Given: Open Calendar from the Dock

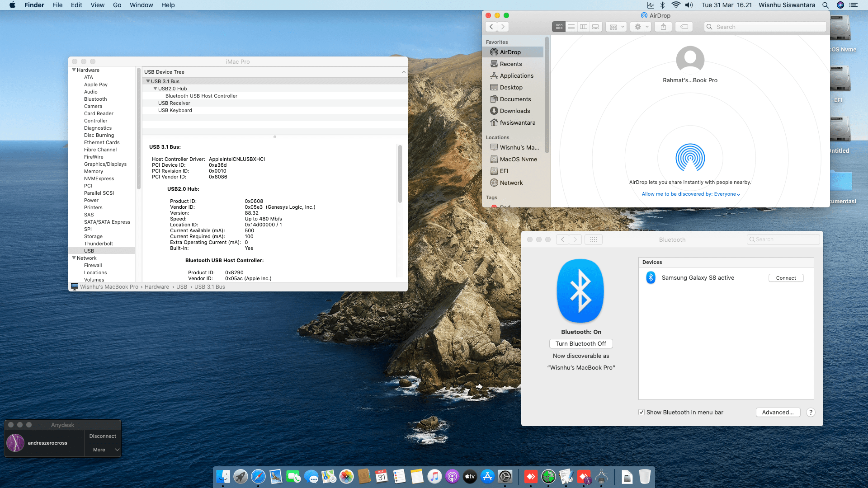Looking at the screenshot, I should [382, 476].
